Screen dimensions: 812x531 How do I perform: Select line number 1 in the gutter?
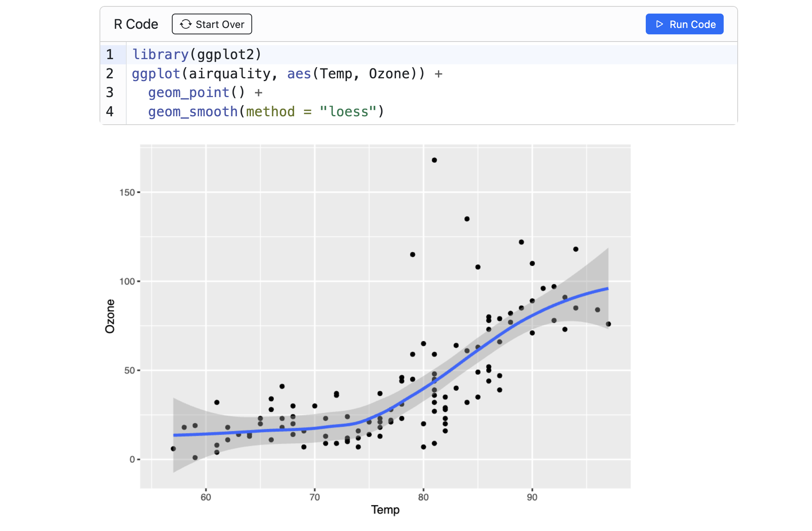[109, 54]
